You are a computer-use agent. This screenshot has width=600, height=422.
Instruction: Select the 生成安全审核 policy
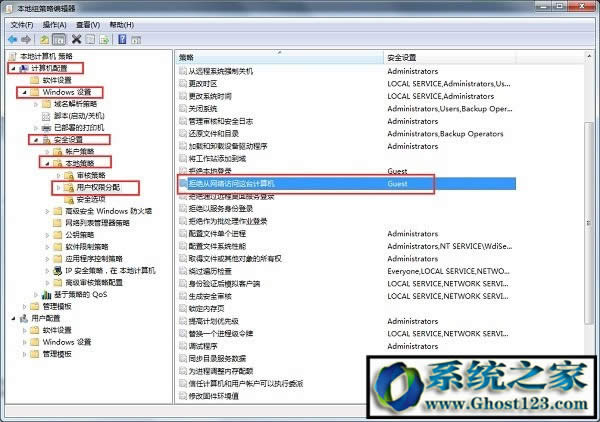(210, 296)
